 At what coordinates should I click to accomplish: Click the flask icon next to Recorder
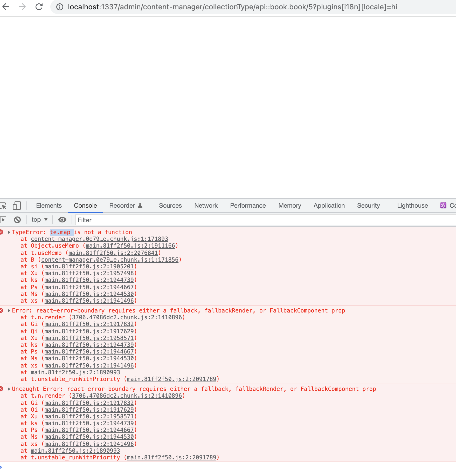click(x=140, y=205)
